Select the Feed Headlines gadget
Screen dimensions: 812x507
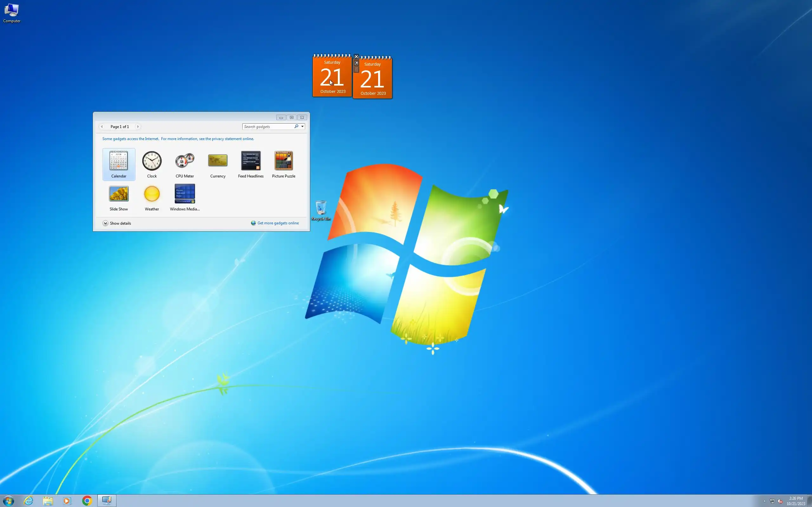point(251,161)
